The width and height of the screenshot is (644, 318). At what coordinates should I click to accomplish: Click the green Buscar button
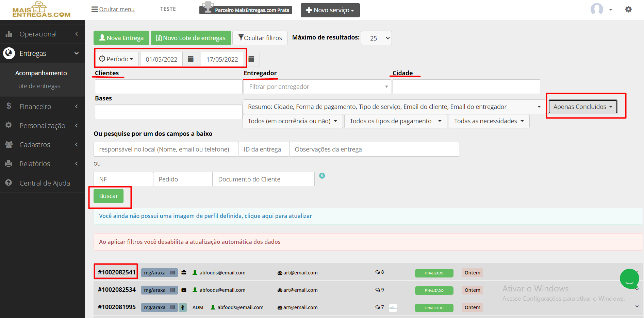(109, 196)
